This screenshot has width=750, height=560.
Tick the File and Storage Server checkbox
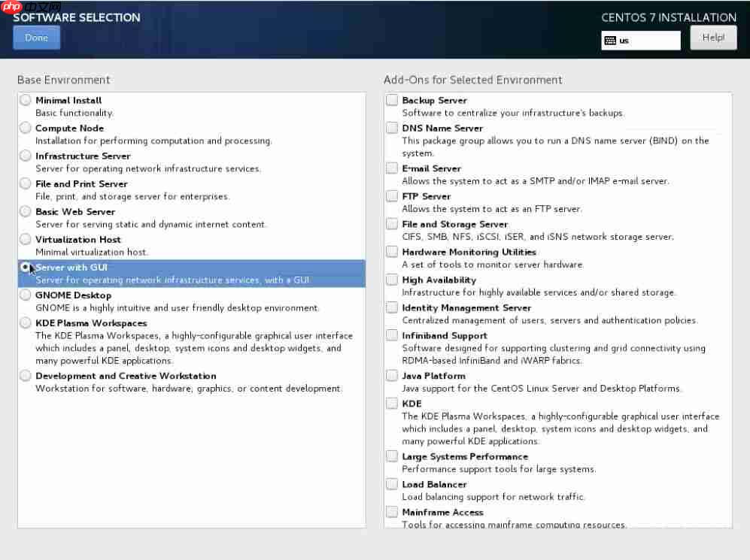click(x=392, y=223)
